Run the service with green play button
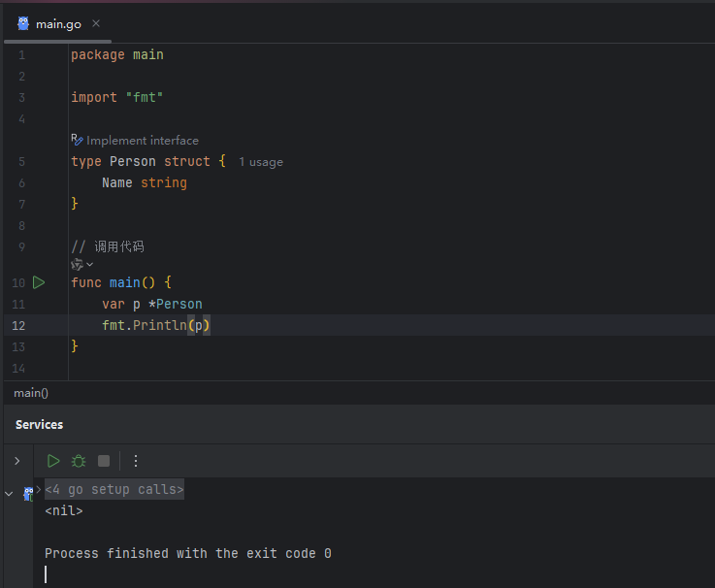 [53, 461]
